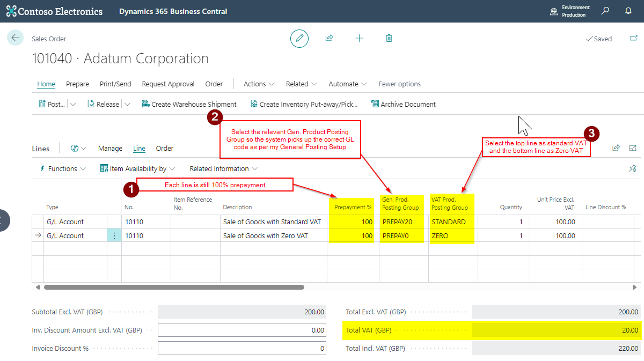This screenshot has height=361, width=644.
Task: Open the notifications bell
Action: tap(628, 11)
